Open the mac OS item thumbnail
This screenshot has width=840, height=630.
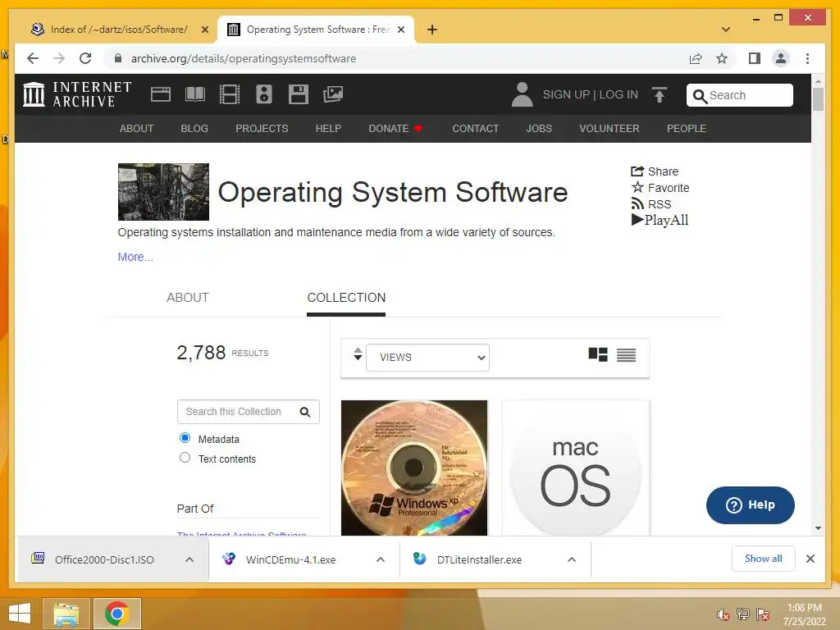576,468
